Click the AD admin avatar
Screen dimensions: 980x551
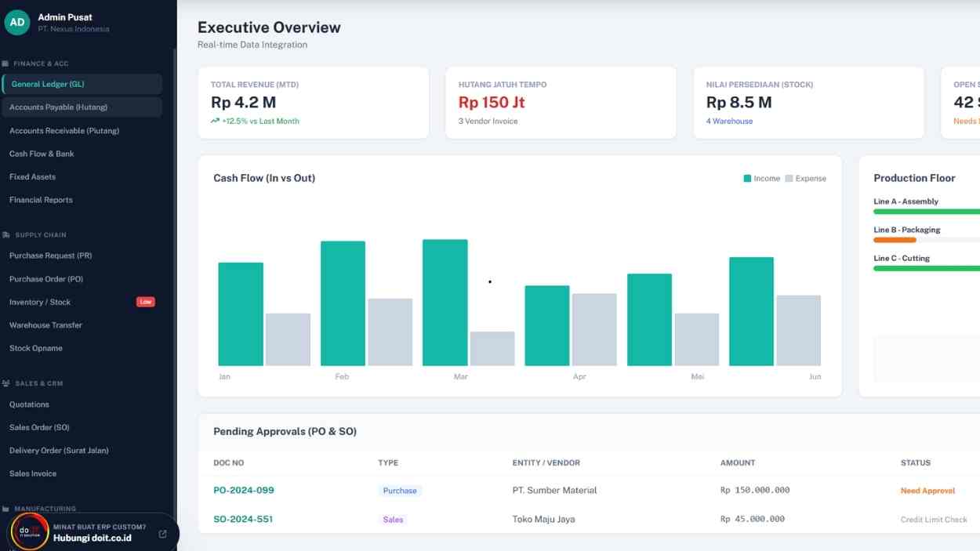(17, 22)
